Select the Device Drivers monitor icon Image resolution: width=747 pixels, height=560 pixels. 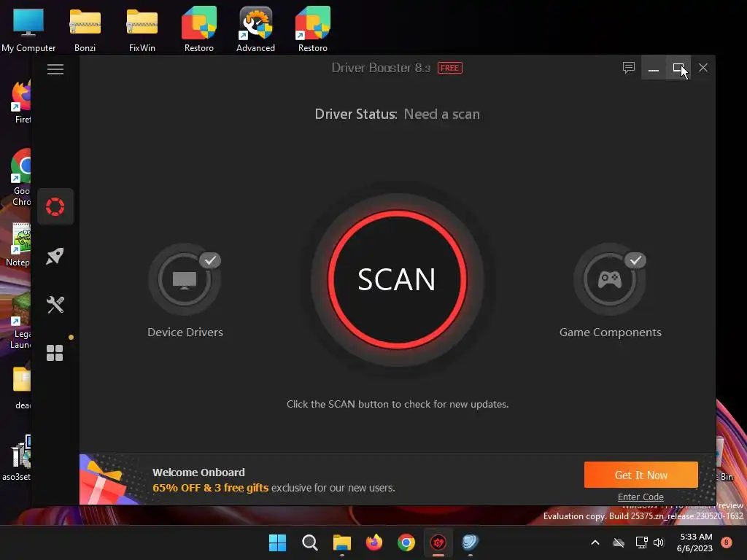pos(185,279)
